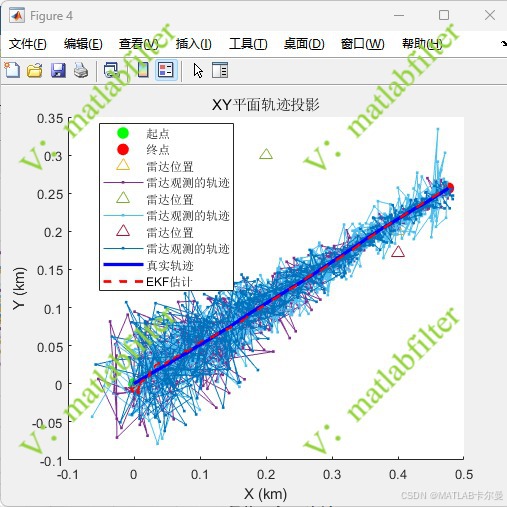Image resolution: width=507 pixels, height=507 pixels.
Task: Expand the toolbar overflow arrow at menu bar's end
Action: [x=503, y=44]
